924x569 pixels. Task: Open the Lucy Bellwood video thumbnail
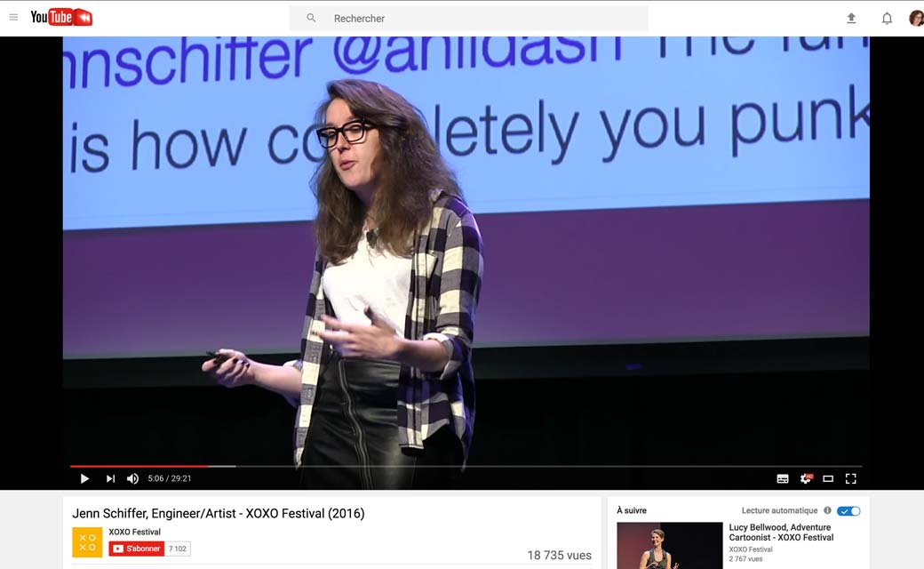point(669,545)
